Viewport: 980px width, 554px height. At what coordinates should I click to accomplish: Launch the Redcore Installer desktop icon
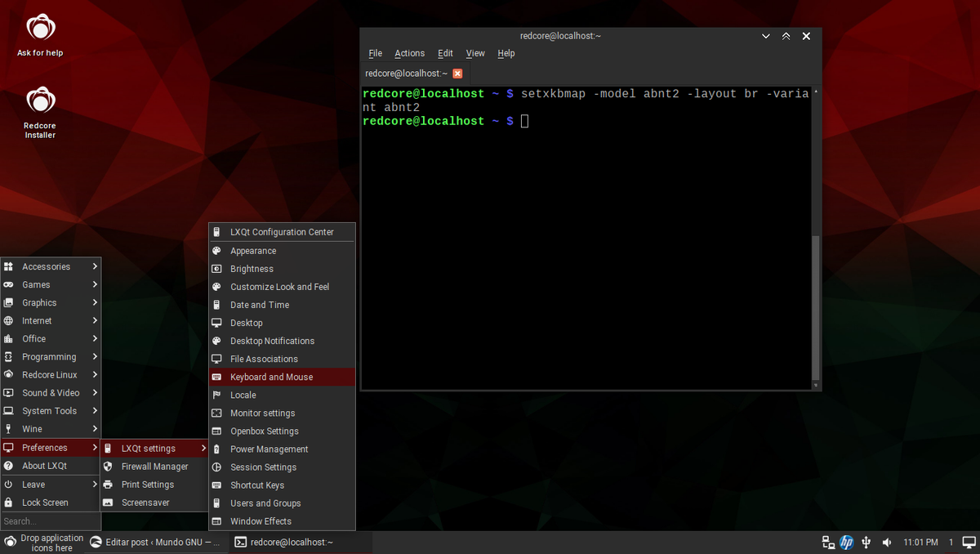40,113
